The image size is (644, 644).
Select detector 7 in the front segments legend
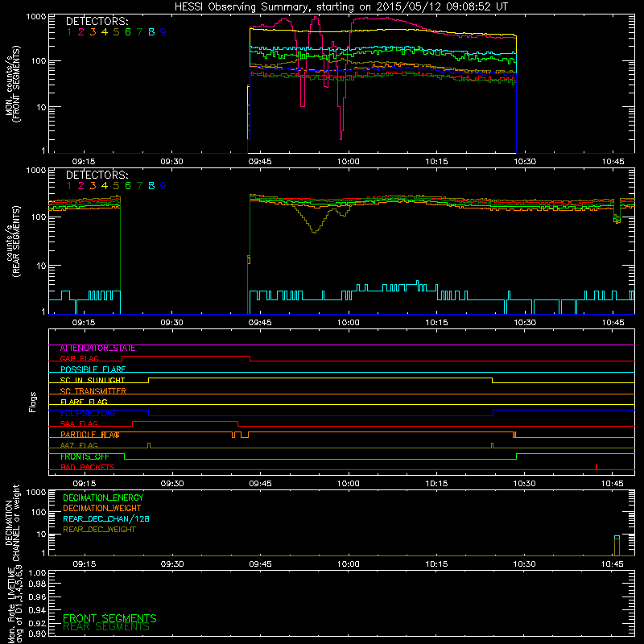pyautogui.click(x=139, y=32)
